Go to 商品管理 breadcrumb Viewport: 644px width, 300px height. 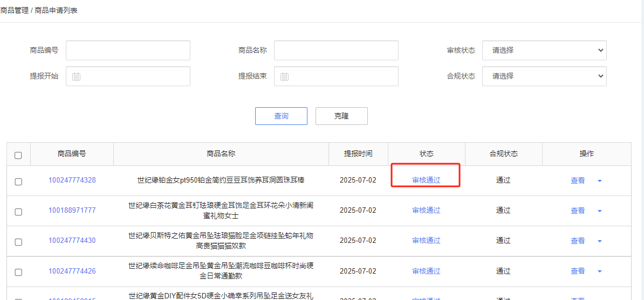point(15,10)
